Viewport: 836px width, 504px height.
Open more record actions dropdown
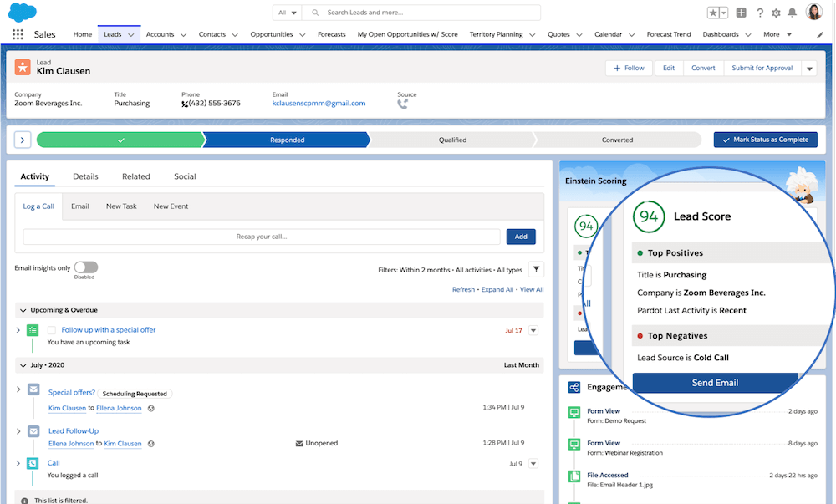coord(809,69)
